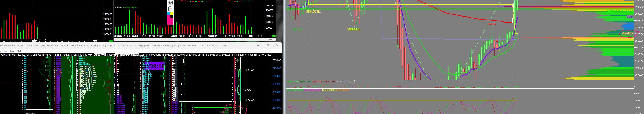The height and width of the screenshot is (114, 644).
Task: Click the TPO VA label above VPOC
Action: [x=250, y=70]
